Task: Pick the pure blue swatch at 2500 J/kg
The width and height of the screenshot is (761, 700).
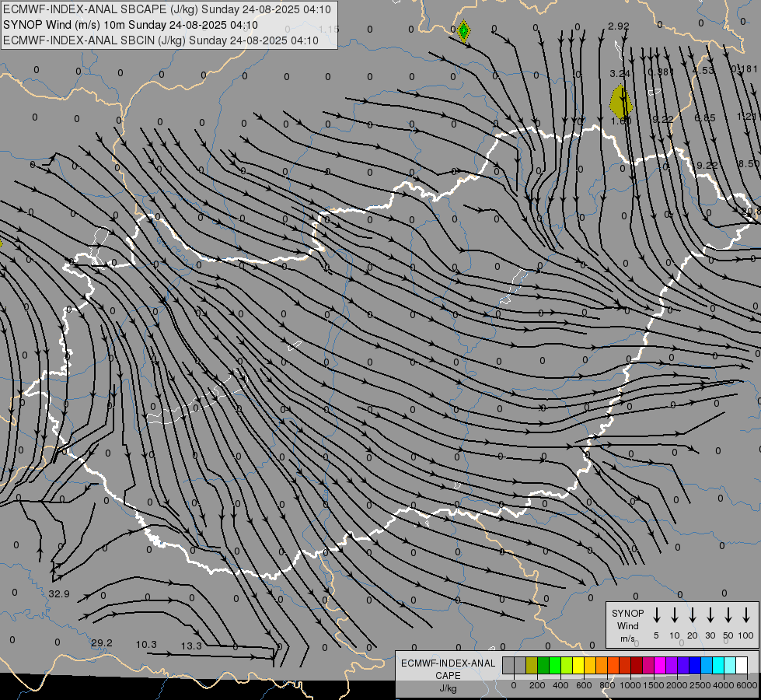Action: point(695,665)
